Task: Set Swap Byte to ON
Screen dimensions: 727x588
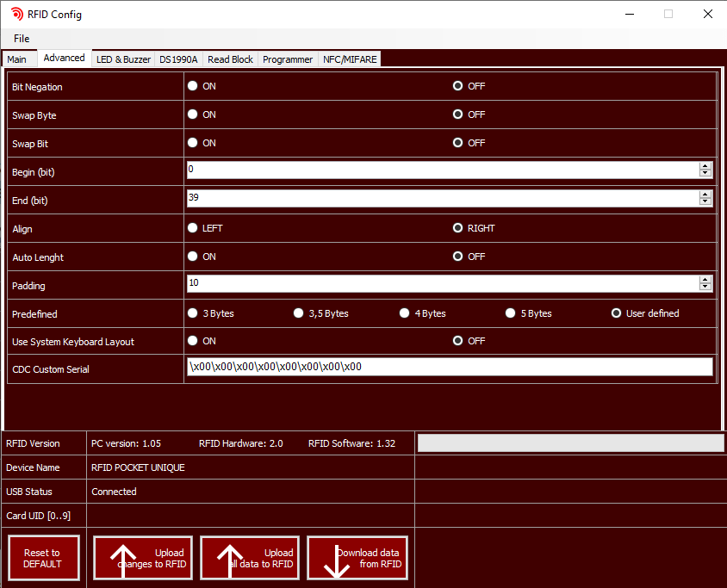Action: coord(193,115)
